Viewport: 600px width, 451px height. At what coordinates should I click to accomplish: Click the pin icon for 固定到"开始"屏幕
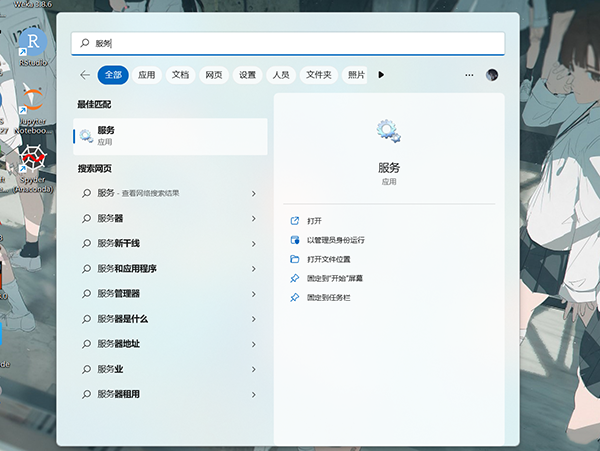pyautogui.click(x=294, y=278)
